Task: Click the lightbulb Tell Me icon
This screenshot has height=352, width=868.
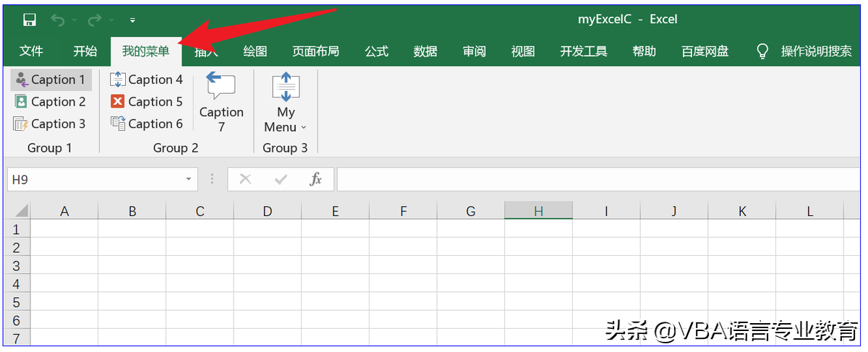Action: click(762, 51)
